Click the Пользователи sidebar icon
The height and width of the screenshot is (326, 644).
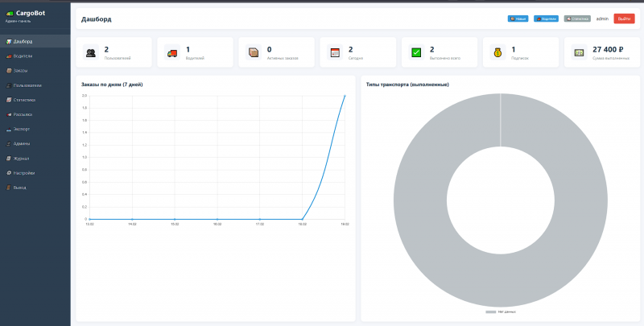tap(9, 85)
